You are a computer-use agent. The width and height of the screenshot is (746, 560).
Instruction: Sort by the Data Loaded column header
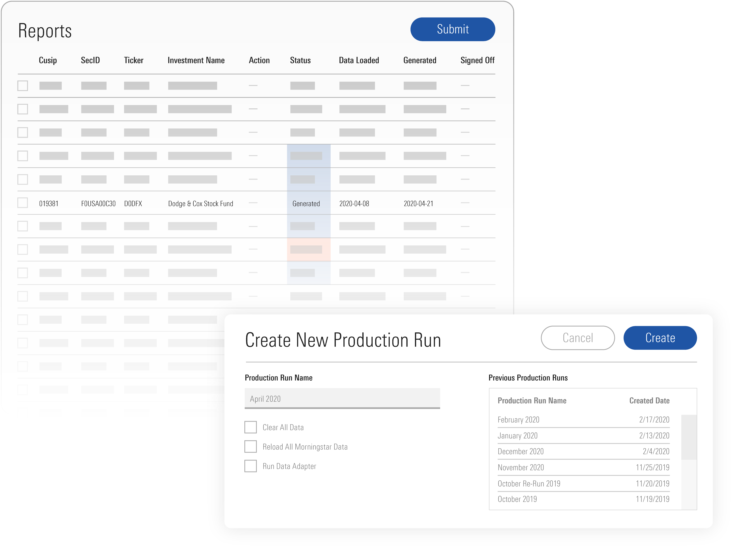pyautogui.click(x=359, y=60)
